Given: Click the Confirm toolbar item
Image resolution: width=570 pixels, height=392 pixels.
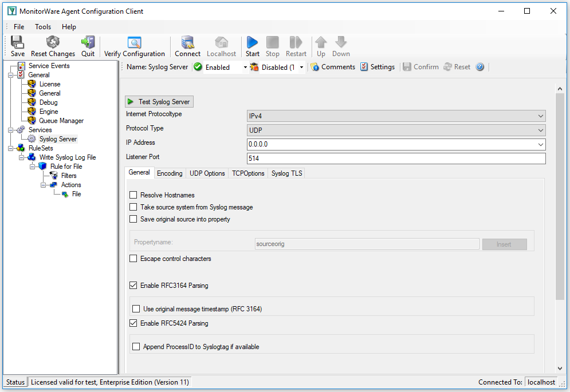Looking at the screenshot, I should 420,67.
